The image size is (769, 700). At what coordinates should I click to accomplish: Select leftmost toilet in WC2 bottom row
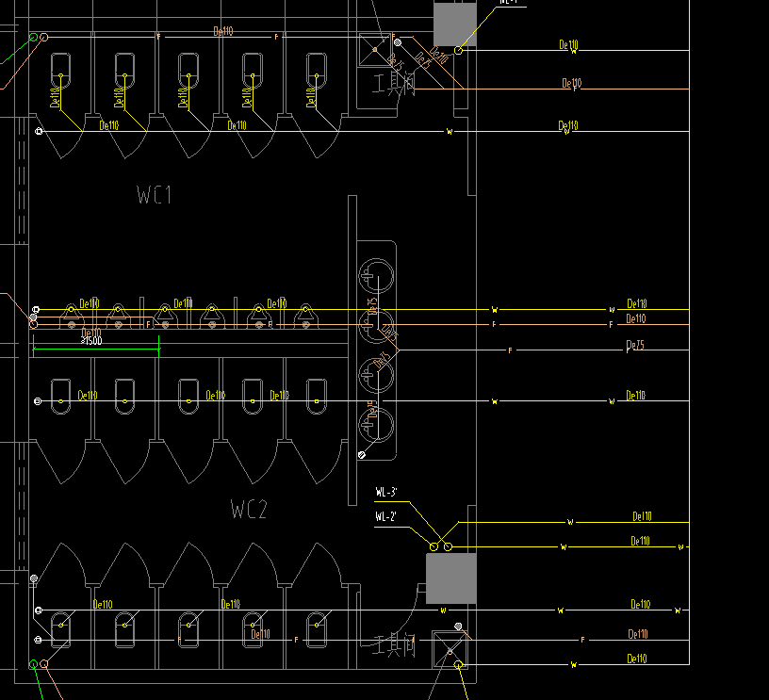pyautogui.click(x=61, y=629)
